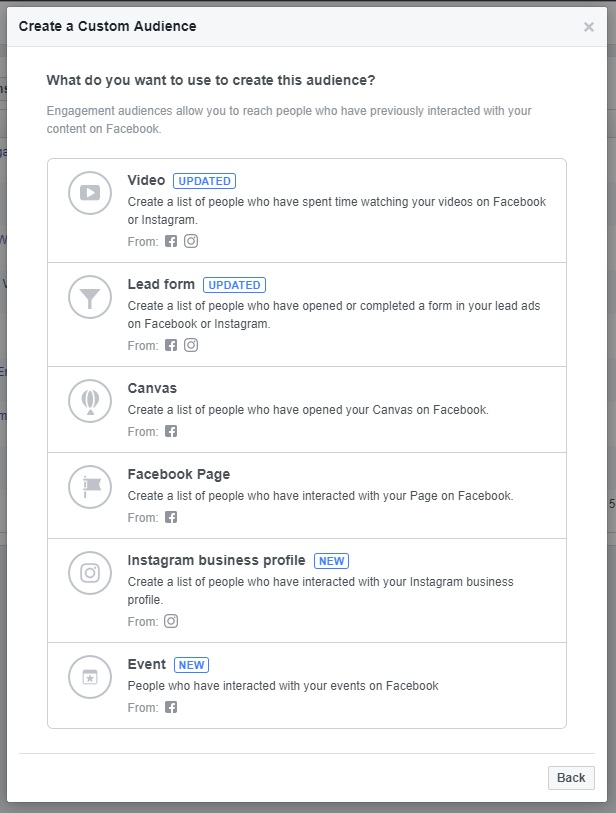Viewport: 616px width, 813px height.
Task: Select the Canvas engagement option title
Action: [x=152, y=388]
